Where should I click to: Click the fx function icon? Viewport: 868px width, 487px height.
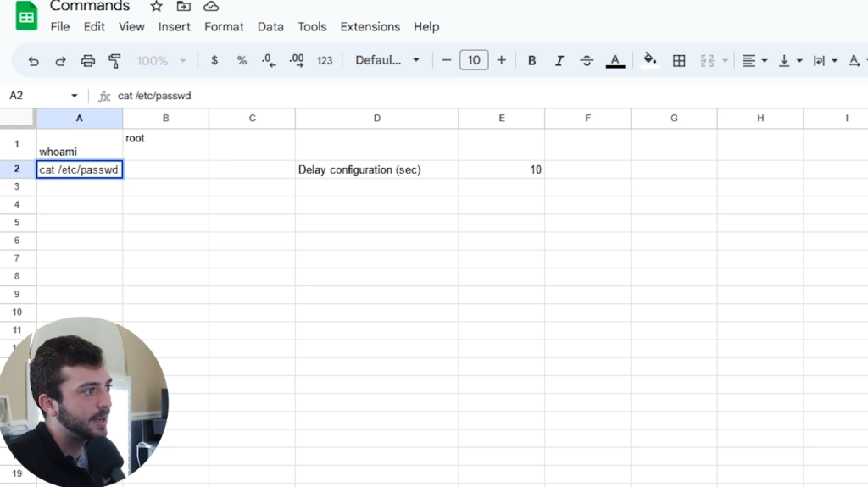(x=104, y=97)
